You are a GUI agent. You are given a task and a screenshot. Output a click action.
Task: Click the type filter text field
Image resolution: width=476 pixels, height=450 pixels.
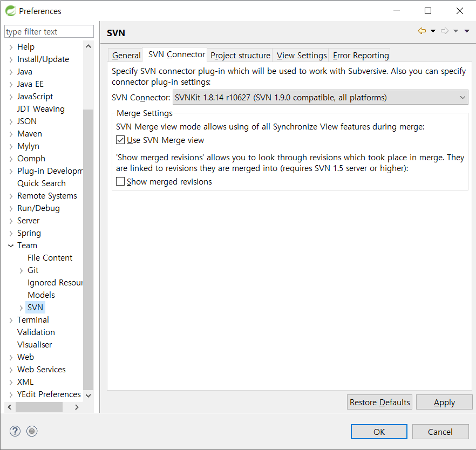[49, 31]
